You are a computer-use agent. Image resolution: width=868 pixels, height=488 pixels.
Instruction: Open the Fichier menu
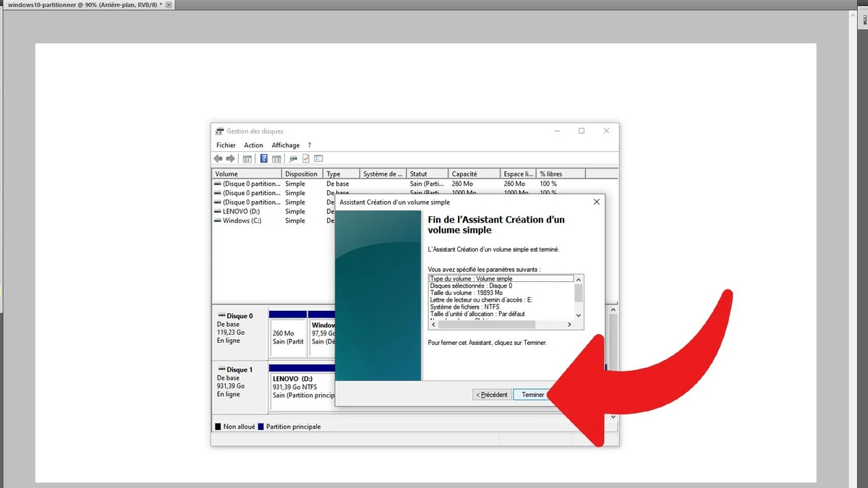click(225, 145)
